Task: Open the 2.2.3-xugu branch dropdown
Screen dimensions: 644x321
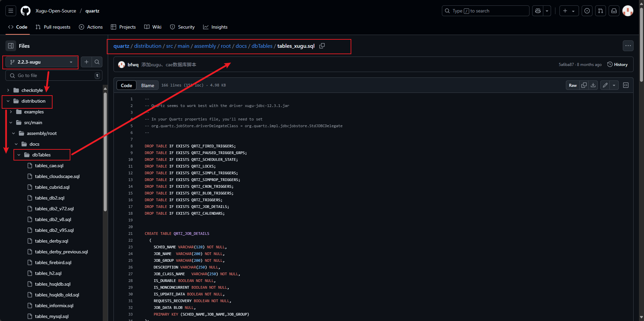Action: click(41, 62)
